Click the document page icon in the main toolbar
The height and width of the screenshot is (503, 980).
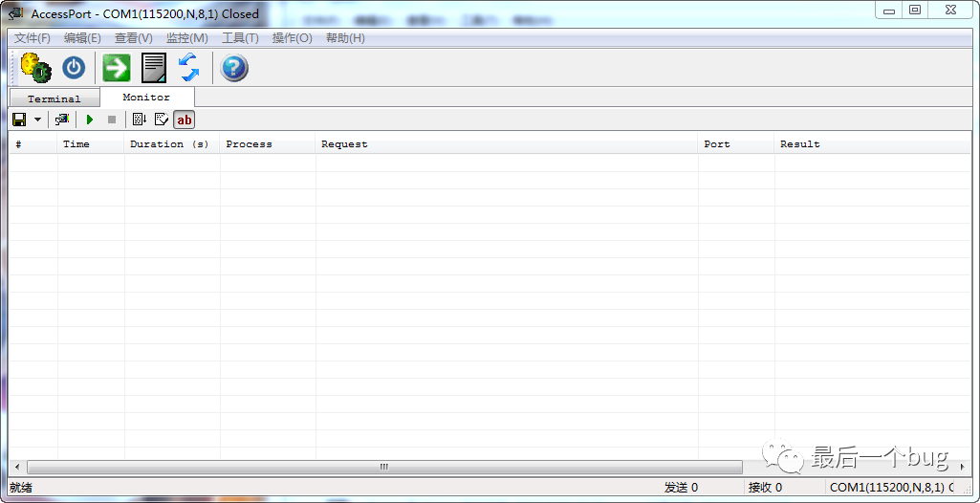click(x=153, y=68)
